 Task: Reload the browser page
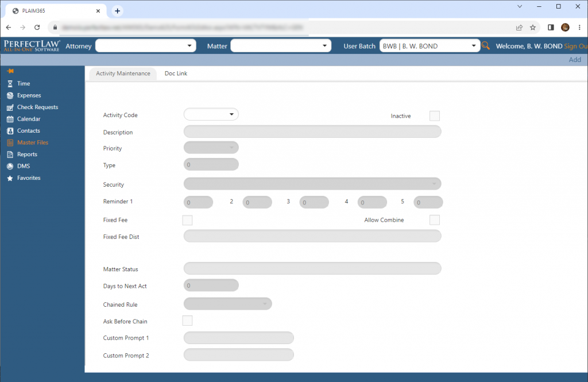37,28
